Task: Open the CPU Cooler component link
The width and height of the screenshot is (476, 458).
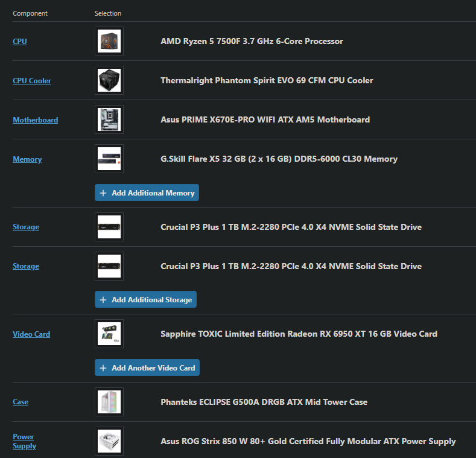Action: point(32,81)
